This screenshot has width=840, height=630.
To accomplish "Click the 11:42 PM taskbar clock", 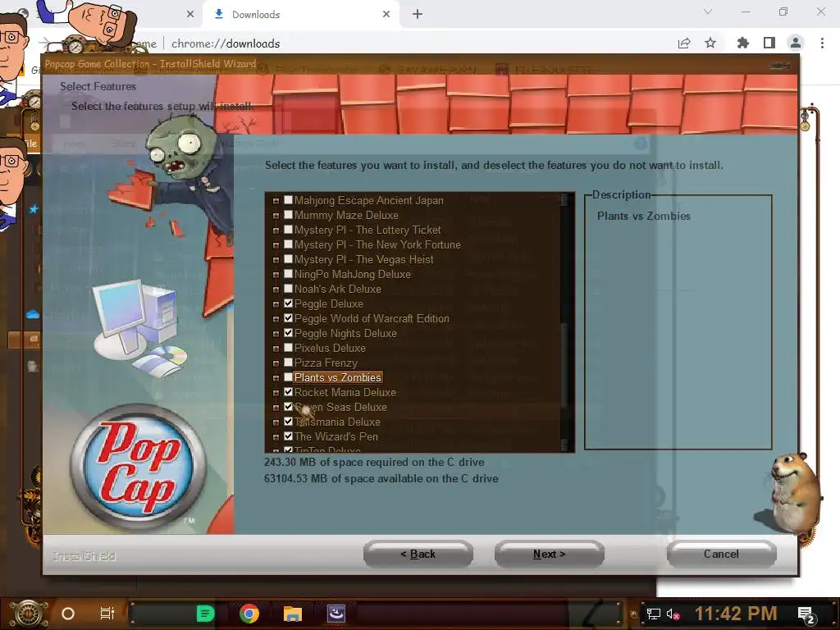I will click(736, 614).
